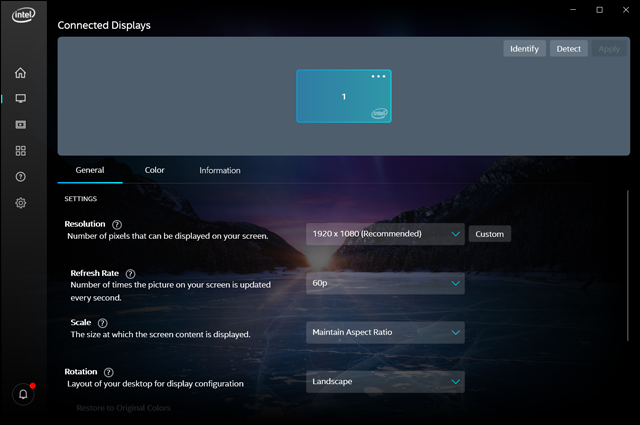Open the three-dot menu on display 1

pyautogui.click(x=378, y=76)
